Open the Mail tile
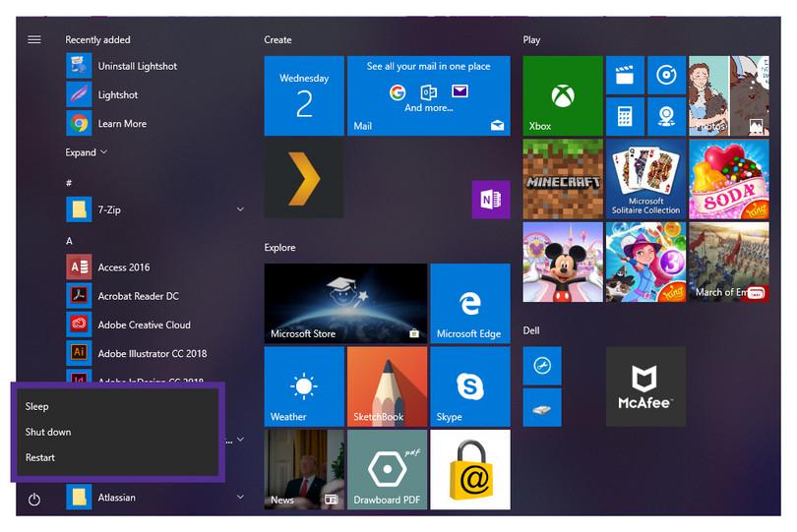Viewport: 797px width, 532px height. pos(428,96)
